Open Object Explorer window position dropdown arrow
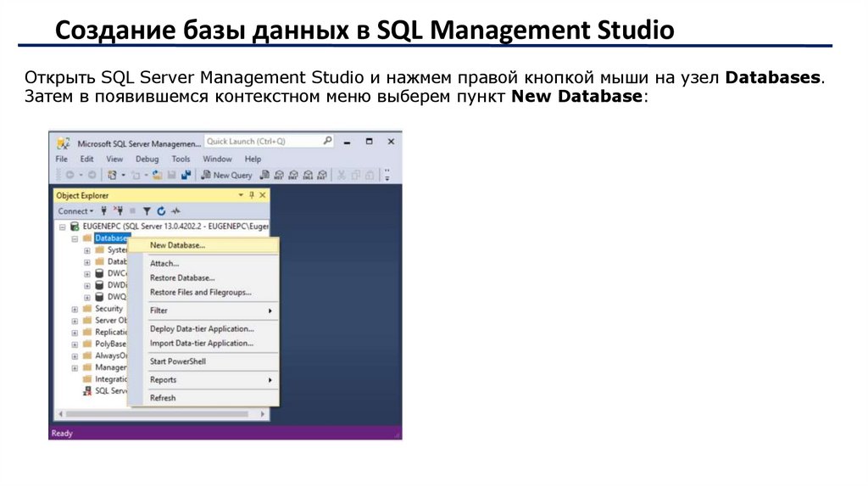Screen dimensions: 868x487 point(241,195)
